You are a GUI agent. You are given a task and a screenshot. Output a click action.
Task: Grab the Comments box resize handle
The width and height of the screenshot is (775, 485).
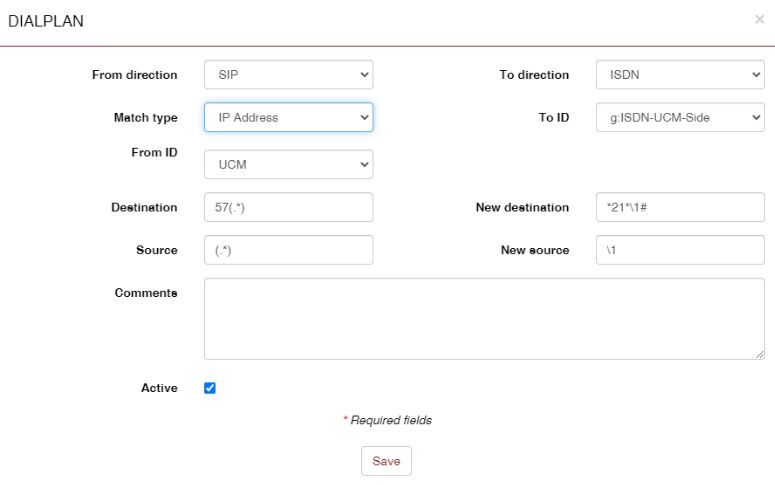point(760,354)
